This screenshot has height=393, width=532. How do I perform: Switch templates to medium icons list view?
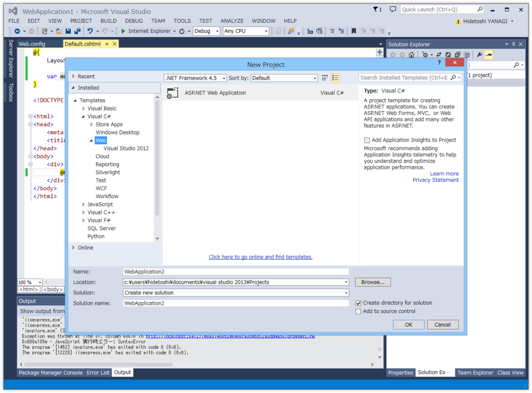pos(335,78)
